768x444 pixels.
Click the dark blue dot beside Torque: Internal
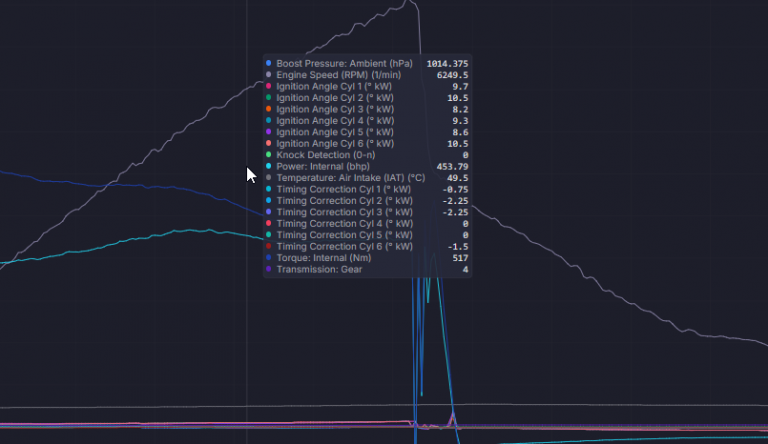tap(268, 257)
